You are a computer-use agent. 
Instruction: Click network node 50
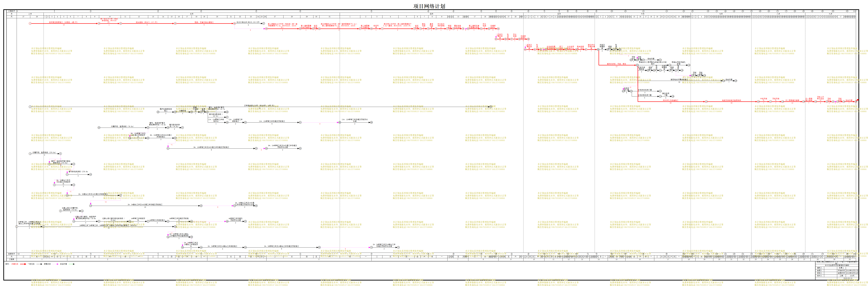[x=235, y=23]
